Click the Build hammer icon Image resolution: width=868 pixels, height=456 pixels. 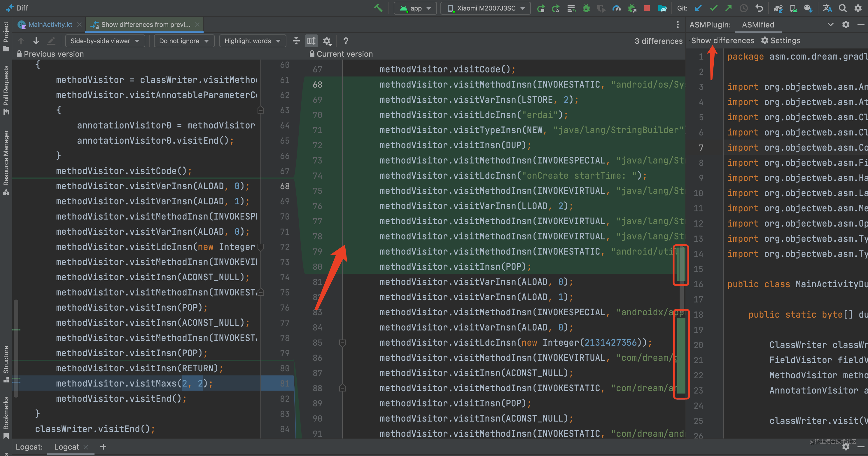click(378, 8)
